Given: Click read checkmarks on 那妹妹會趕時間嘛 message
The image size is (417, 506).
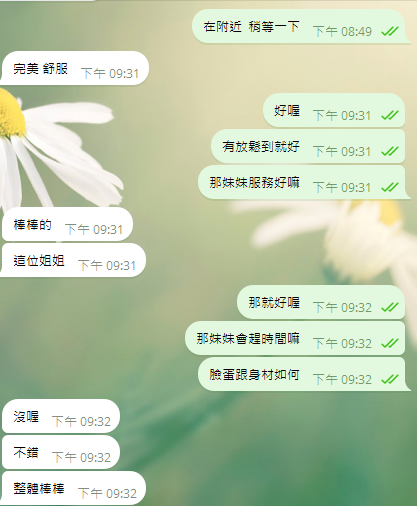Looking at the screenshot, I should point(390,343).
